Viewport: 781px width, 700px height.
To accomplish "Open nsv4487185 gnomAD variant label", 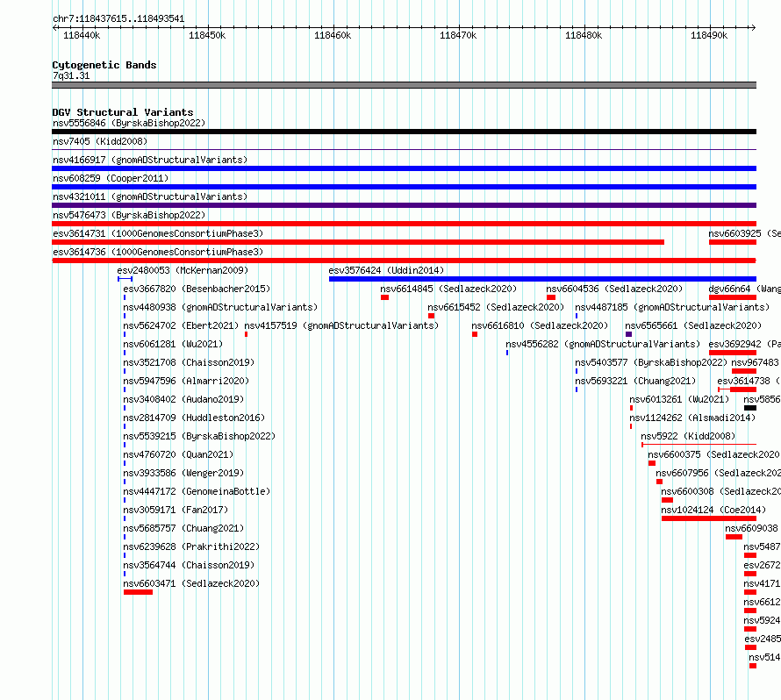I will [x=672, y=307].
